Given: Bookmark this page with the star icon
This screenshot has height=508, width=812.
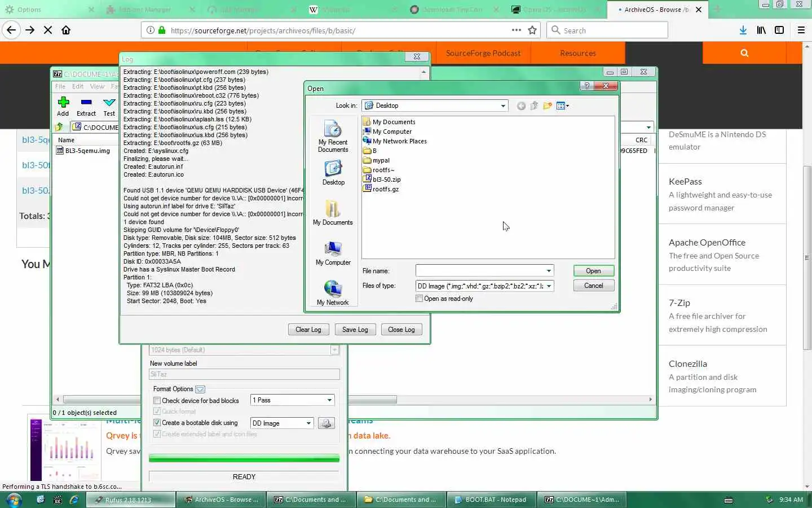Looking at the screenshot, I should [x=532, y=30].
